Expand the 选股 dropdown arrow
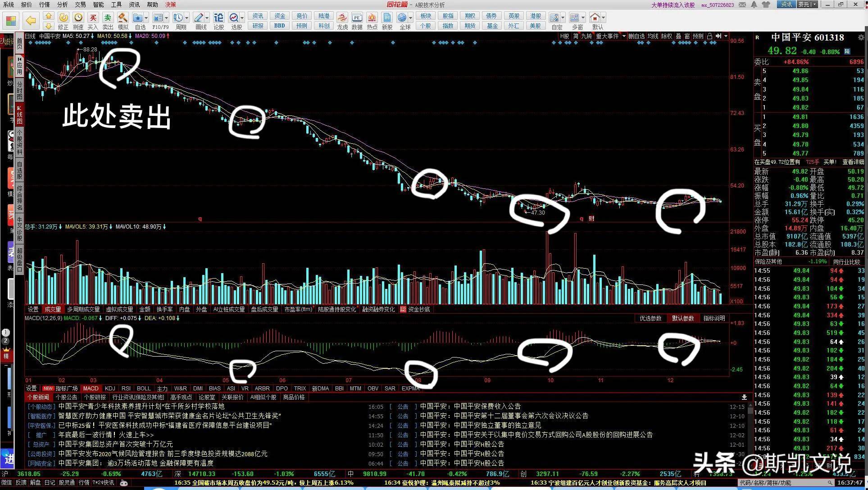 click(242, 18)
